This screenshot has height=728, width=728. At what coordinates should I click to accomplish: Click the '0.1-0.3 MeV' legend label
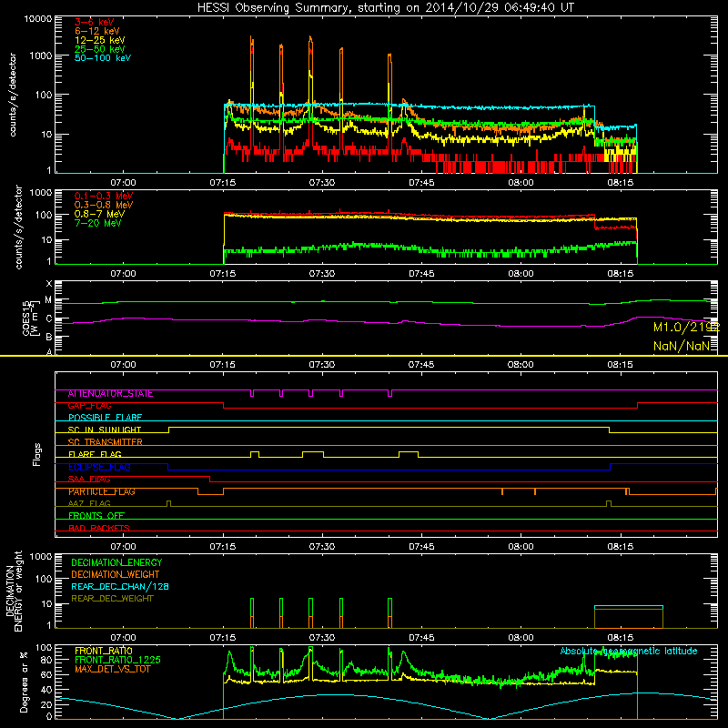(x=104, y=196)
